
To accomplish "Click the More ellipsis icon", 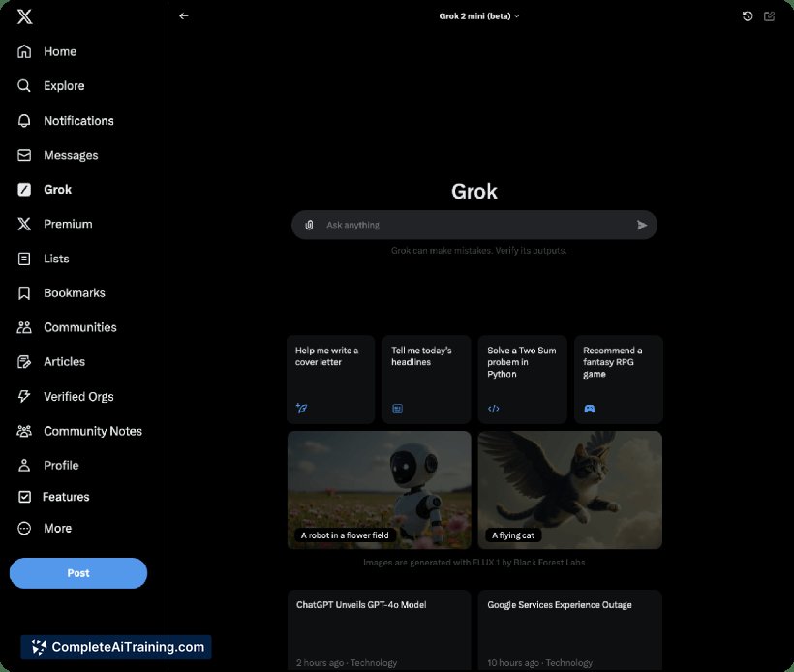I will (x=24, y=528).
